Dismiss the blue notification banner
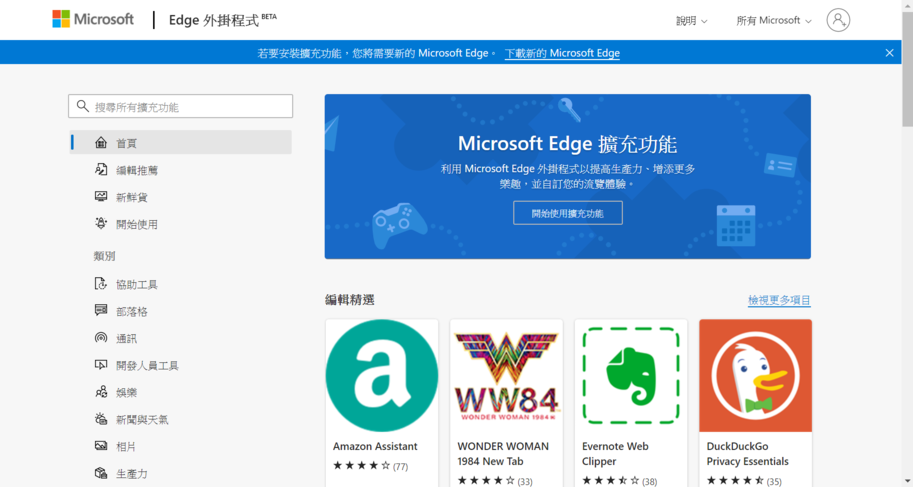This screenshot has width=913, height=487. coord(889,53)
